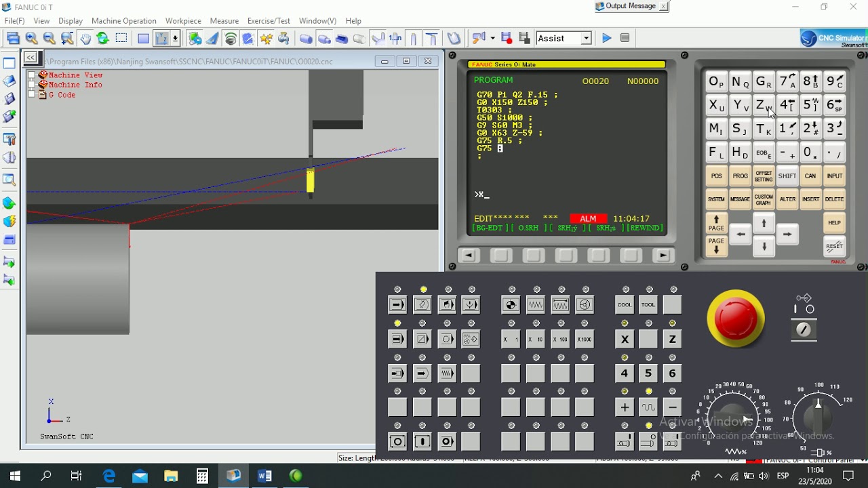The width and height of the screenshot is (868, 488).
Task: Click the YZ plane view icon
Action: [x=161, y=39]
